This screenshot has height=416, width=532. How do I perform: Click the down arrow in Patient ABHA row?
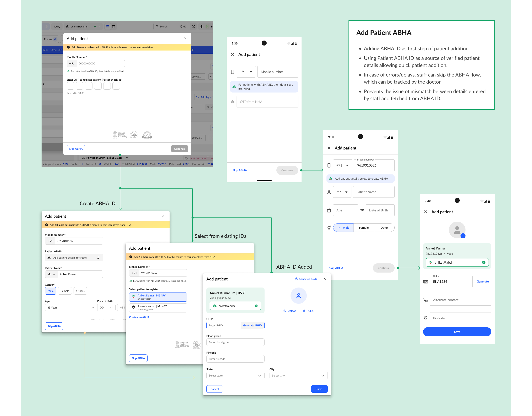pos(98,258)
